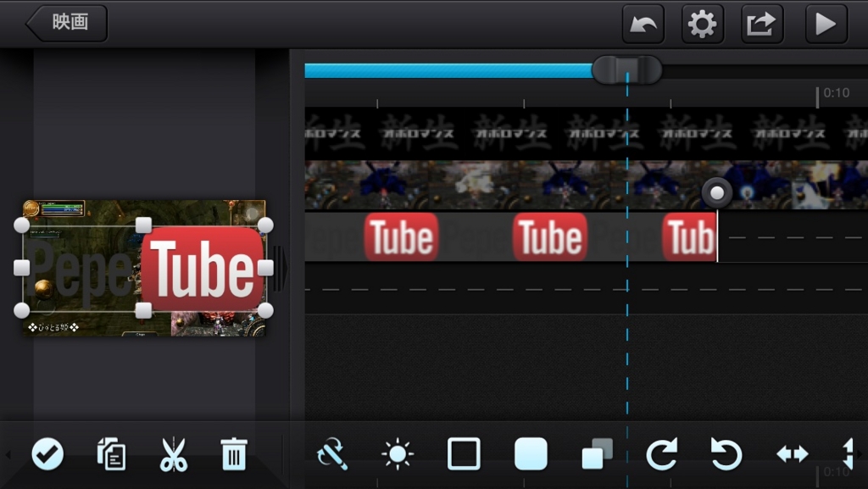Click bottom-right round handle of overlay
The width and height of the screenshot is (868, 489).
tap(265, 310)
